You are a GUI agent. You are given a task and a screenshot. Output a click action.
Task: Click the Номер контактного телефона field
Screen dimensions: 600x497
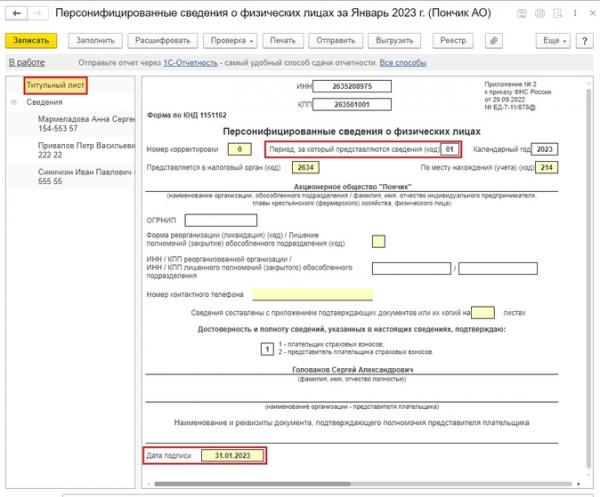click(x=313, y=295)
